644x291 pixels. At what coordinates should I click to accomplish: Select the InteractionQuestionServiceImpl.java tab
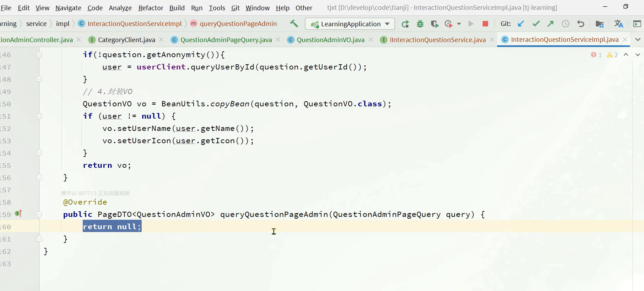click(x=564, y=40)
